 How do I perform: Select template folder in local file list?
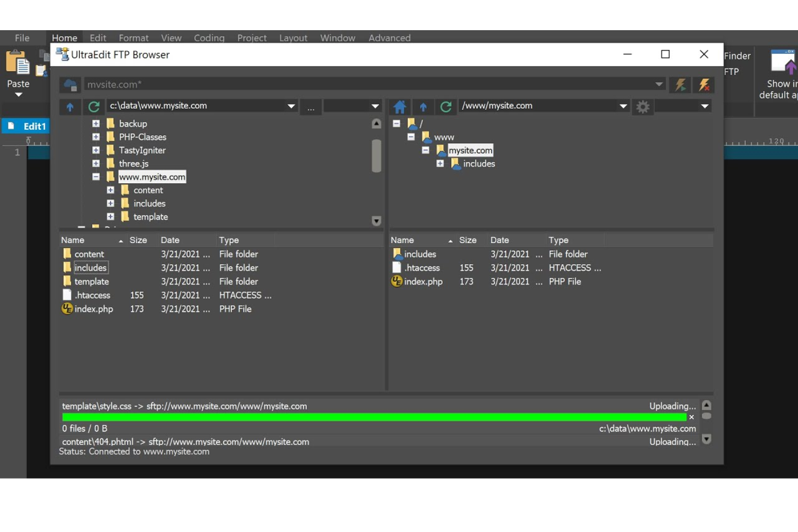pos(92,281)
